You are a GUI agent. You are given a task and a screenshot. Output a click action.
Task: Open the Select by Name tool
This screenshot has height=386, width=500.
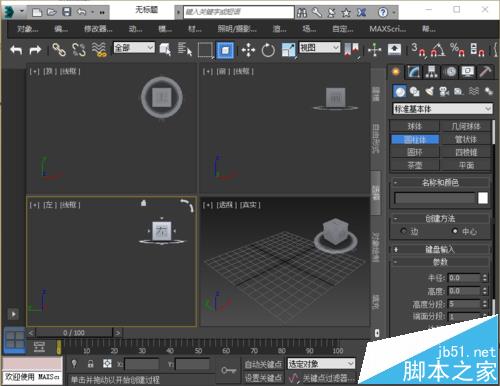coord(185,50)
